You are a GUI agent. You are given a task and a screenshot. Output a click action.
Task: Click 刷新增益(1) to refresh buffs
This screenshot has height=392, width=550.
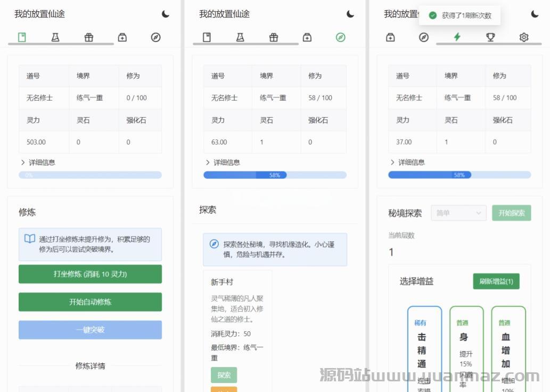pos(496,281)
